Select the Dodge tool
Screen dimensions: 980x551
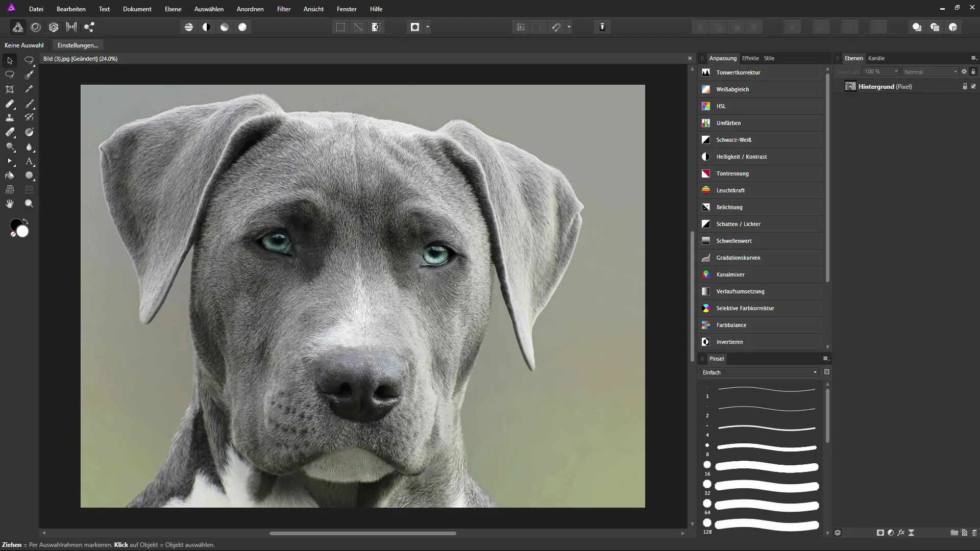click(10, 146)
